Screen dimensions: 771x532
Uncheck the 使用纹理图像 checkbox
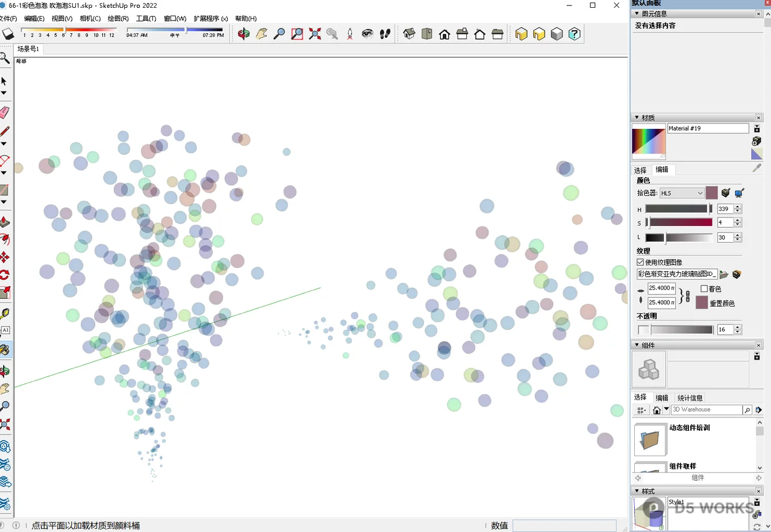pyautogui.click(x=640, y=262)
